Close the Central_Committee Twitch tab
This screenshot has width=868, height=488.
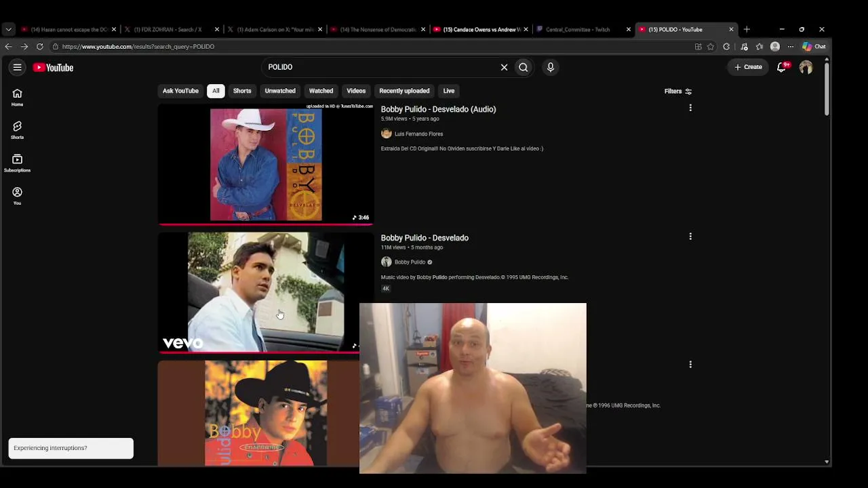click(628, 29)
